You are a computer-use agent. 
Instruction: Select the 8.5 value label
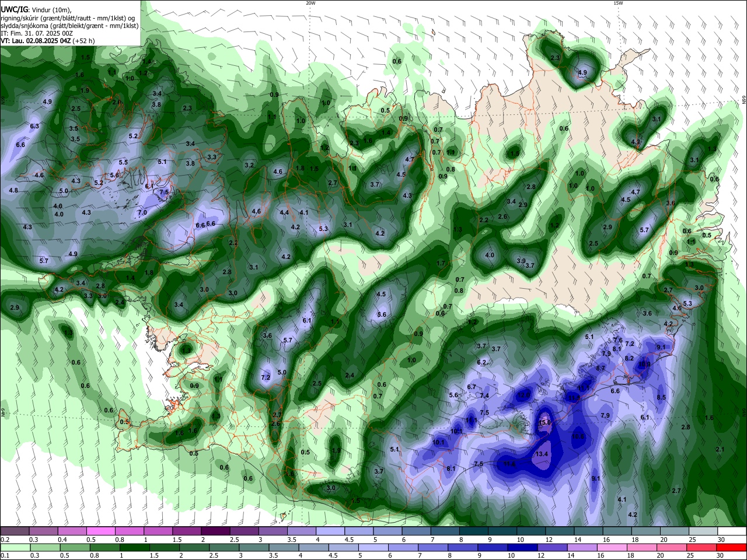[661, 397]
